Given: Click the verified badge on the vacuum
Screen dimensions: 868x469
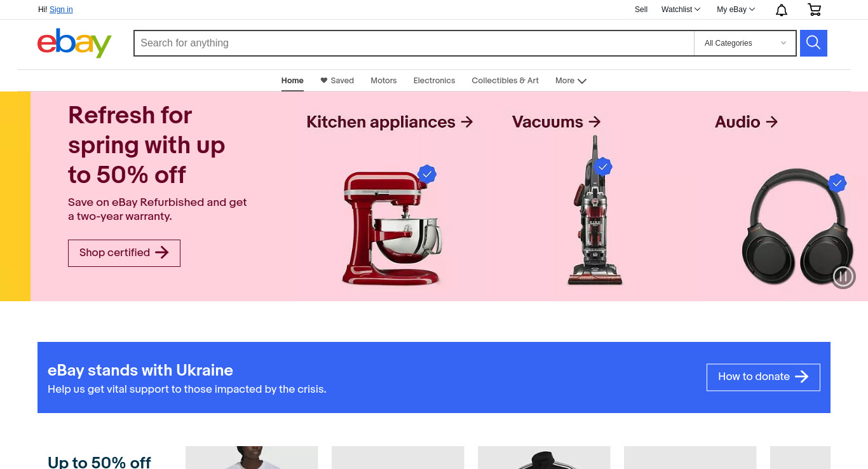Looking at the screenshot, I should (603, 167).
